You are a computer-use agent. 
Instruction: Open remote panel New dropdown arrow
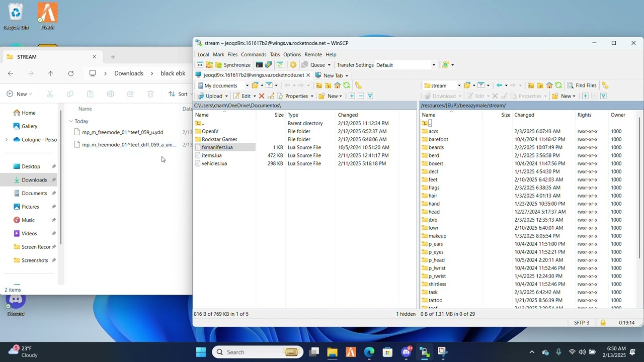(x=574, y=96)
